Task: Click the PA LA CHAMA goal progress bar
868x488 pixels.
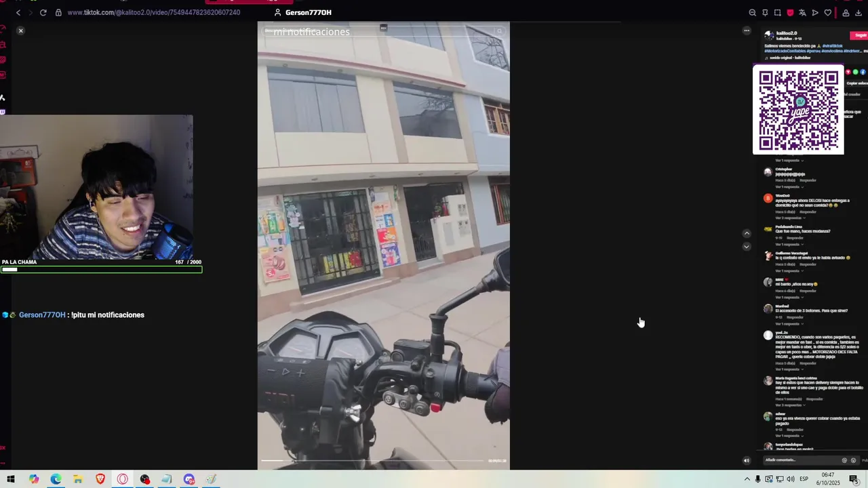Action: (101, 270)
